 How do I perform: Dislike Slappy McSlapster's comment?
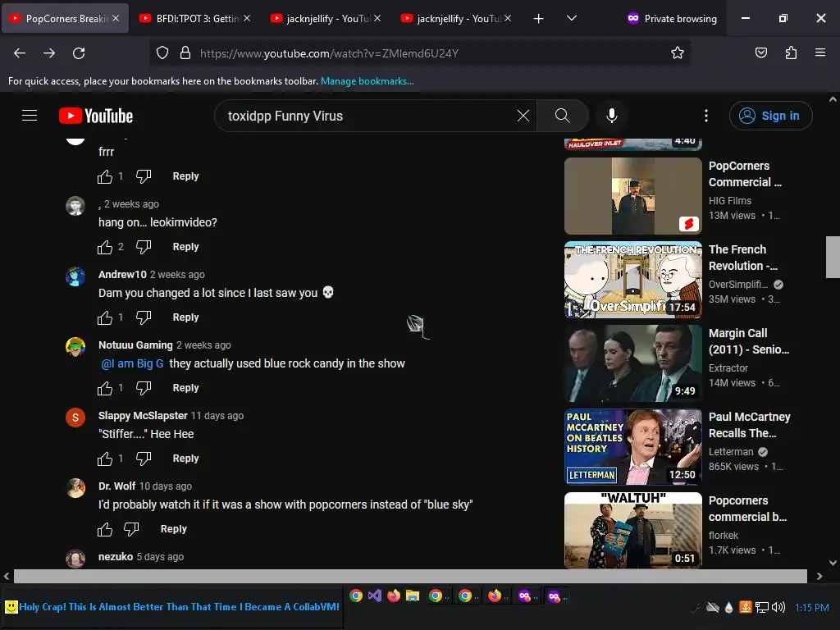pos(144,459)
